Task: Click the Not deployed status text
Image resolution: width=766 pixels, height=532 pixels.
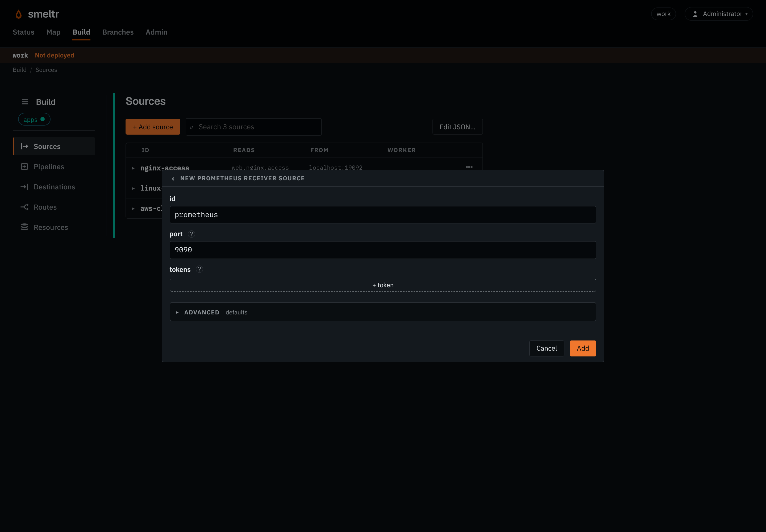Action: point(55,55)
